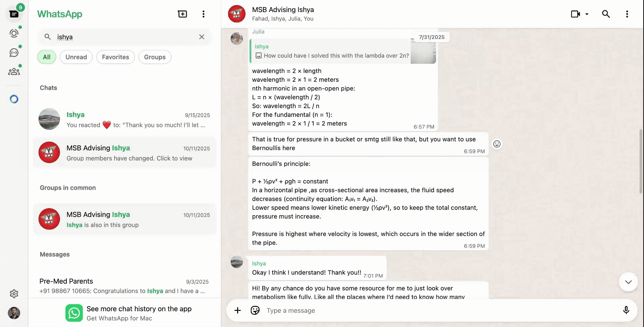Open Settings gear in sidebar

pyautogui.click(x=14, y=294)
